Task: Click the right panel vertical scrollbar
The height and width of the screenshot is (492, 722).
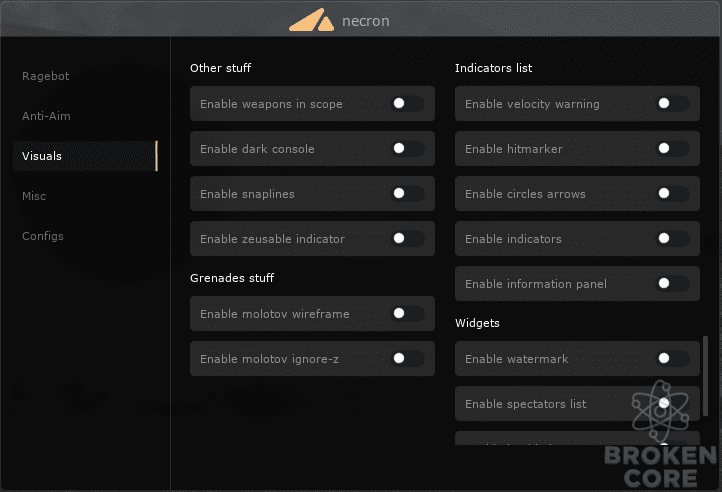Action: click(705, 376)
